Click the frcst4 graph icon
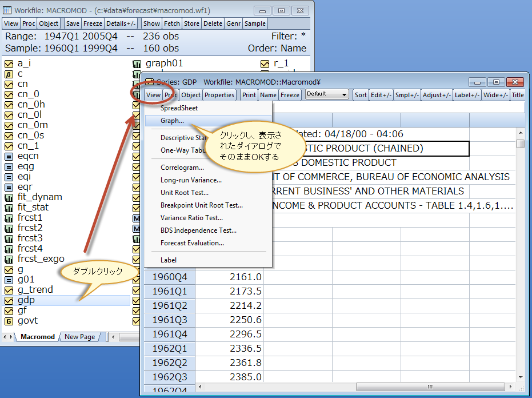 9,249
